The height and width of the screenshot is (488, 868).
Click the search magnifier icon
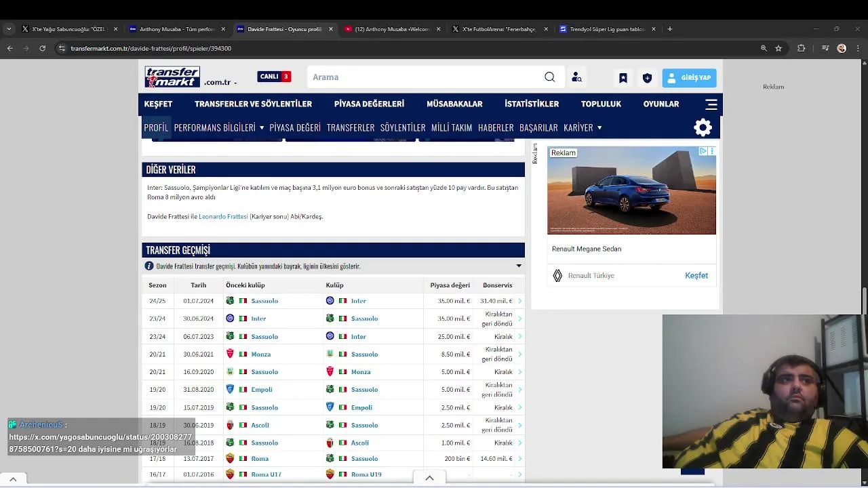(549, 77)
